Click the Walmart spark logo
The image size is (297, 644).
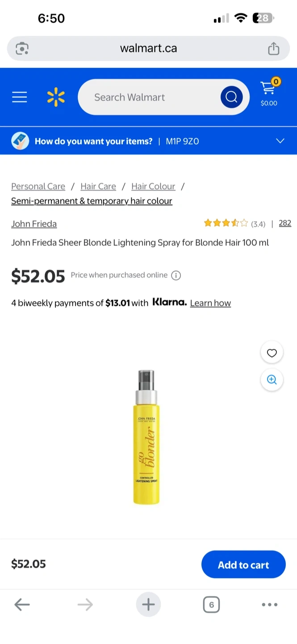56,97
